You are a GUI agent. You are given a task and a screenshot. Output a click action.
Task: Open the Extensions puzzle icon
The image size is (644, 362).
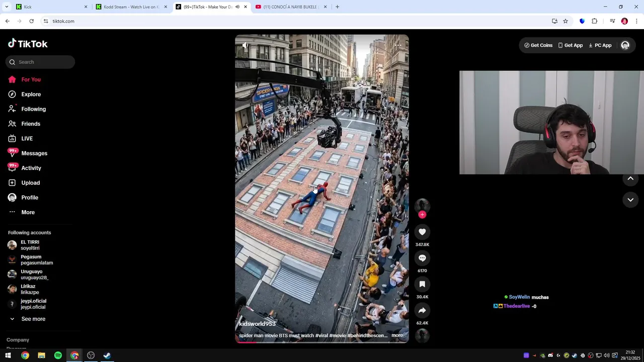(x=595, y=21)
